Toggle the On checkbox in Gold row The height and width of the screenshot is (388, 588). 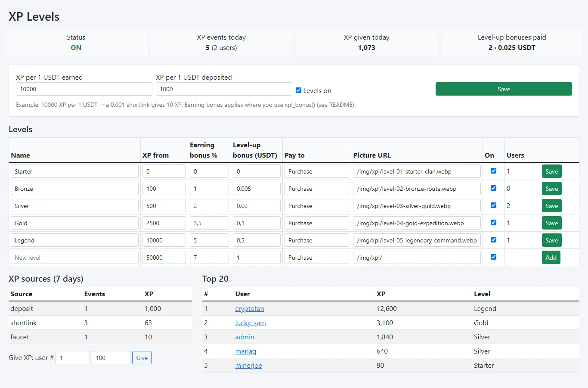[493, 223]
